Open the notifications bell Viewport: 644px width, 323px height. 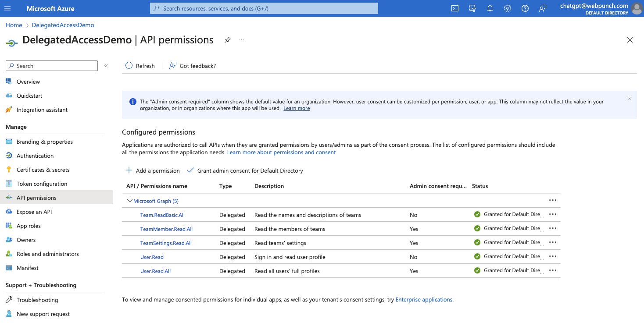tap(490, 8)
